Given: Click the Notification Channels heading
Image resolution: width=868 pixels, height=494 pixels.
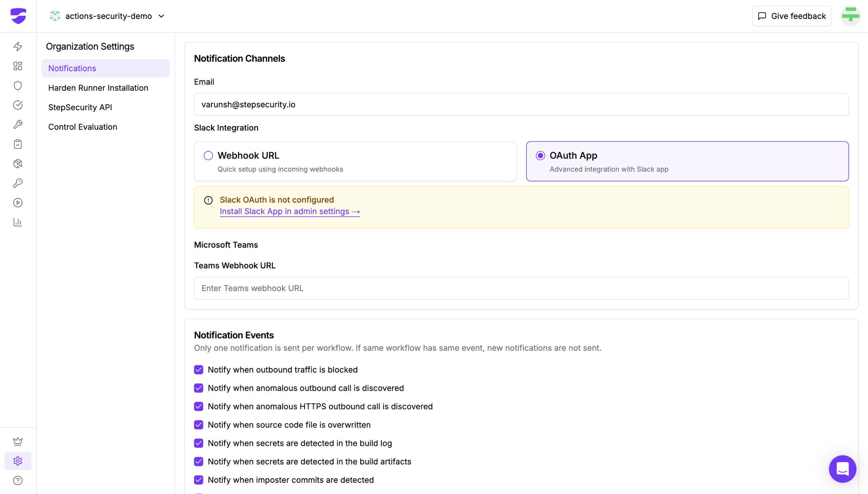Looking at the screenshot, I should click(239, 58).
